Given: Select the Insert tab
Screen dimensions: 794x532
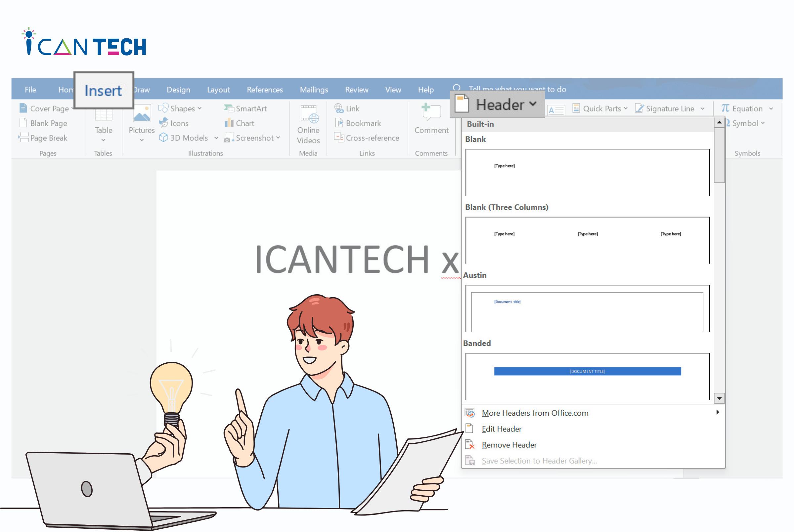Looking at the screenshot, I should pos(103,90).
